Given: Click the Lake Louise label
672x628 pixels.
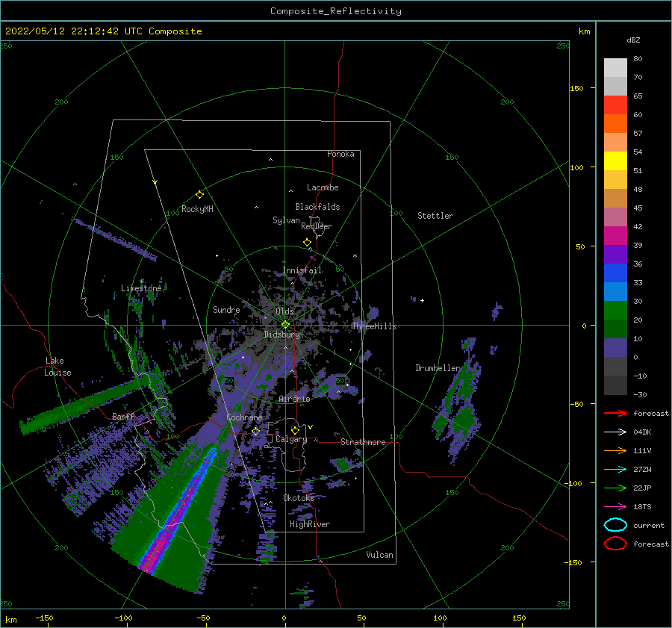Looking at the screenshot, I should (57, 367).
